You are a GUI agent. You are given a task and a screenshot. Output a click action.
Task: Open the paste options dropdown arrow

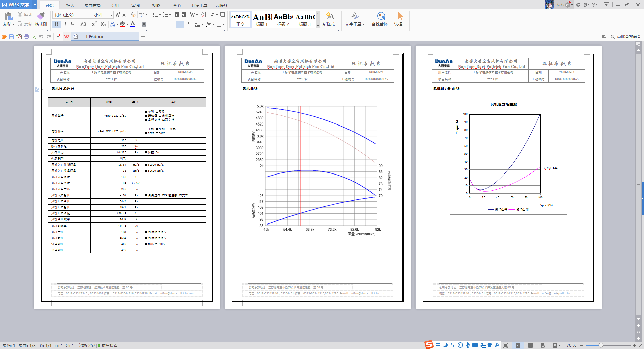point(14,24)
